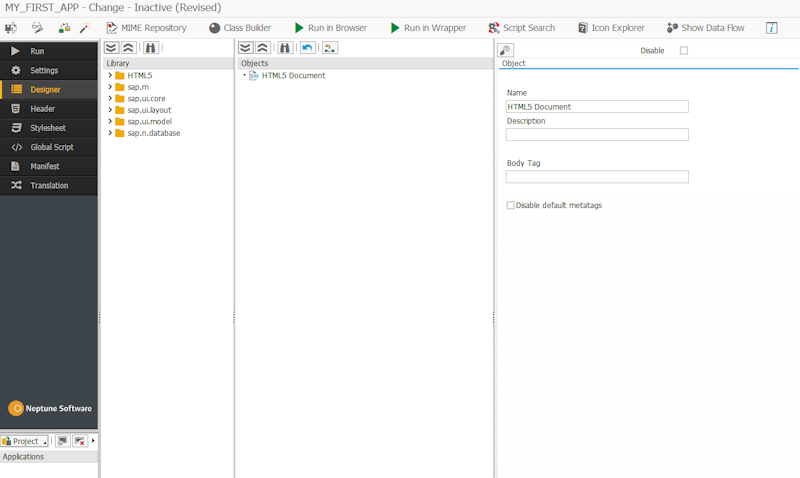Click the Body Tag input field

point(597,177)
